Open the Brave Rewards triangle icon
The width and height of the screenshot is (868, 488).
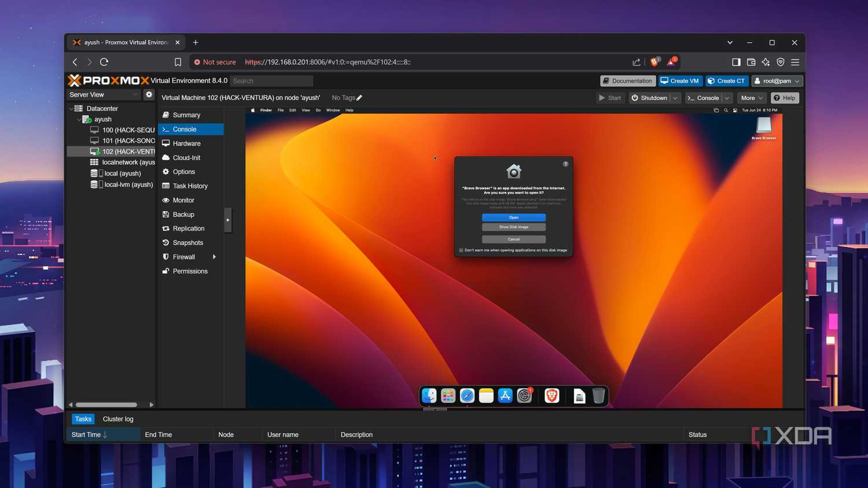pos(671,62)
